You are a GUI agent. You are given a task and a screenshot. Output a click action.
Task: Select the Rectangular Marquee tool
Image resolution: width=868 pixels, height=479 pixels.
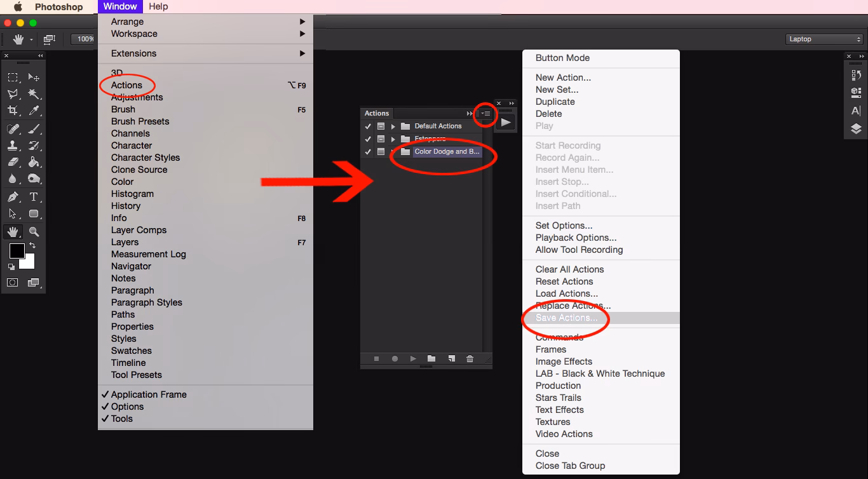pos(13,78)
